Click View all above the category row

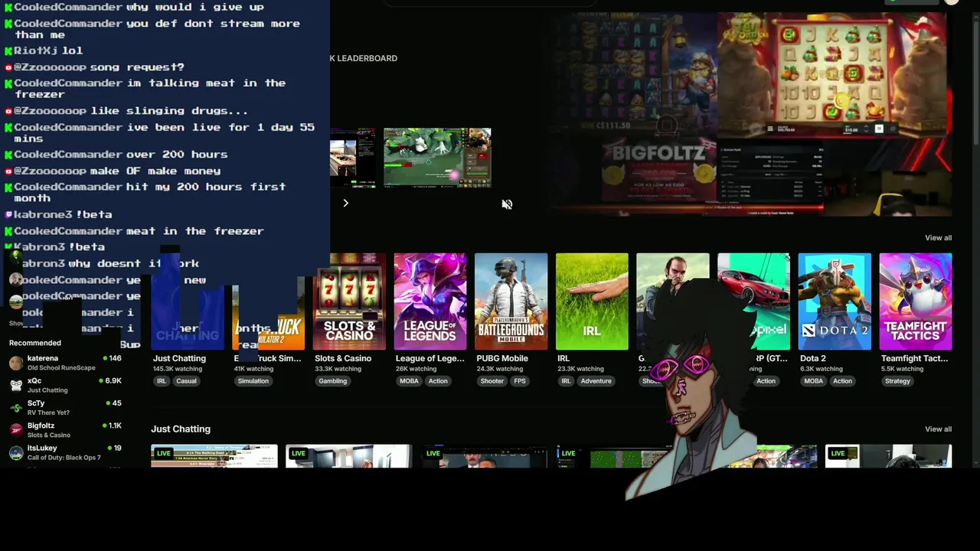pyautogui.click(x=938, y=238)
